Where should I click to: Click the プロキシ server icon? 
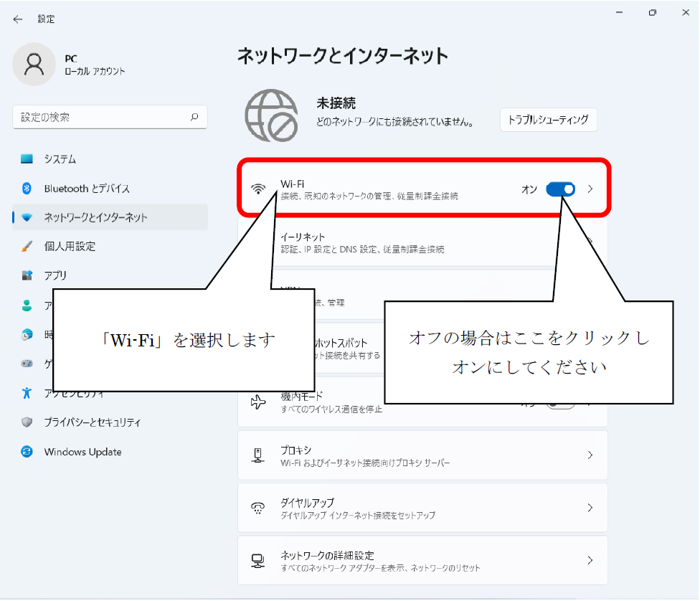pyautogui.click(x=258, y=455)
